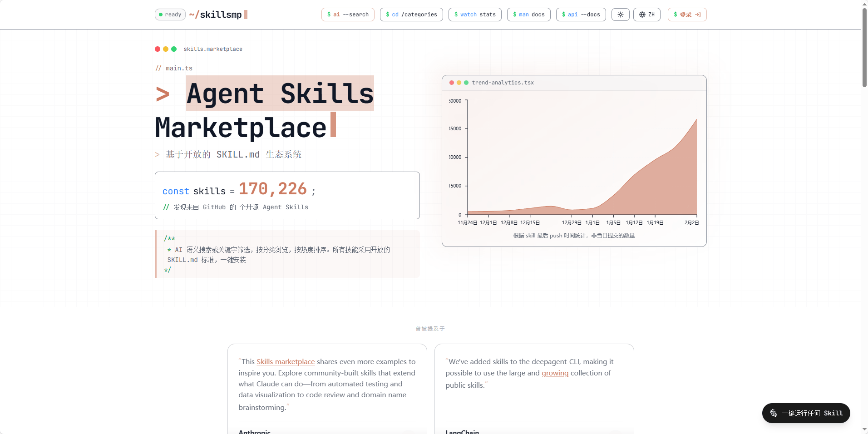868x434 pixels.
Task: Click the red dot beside skills.marketplace
Action: (158, 49)
